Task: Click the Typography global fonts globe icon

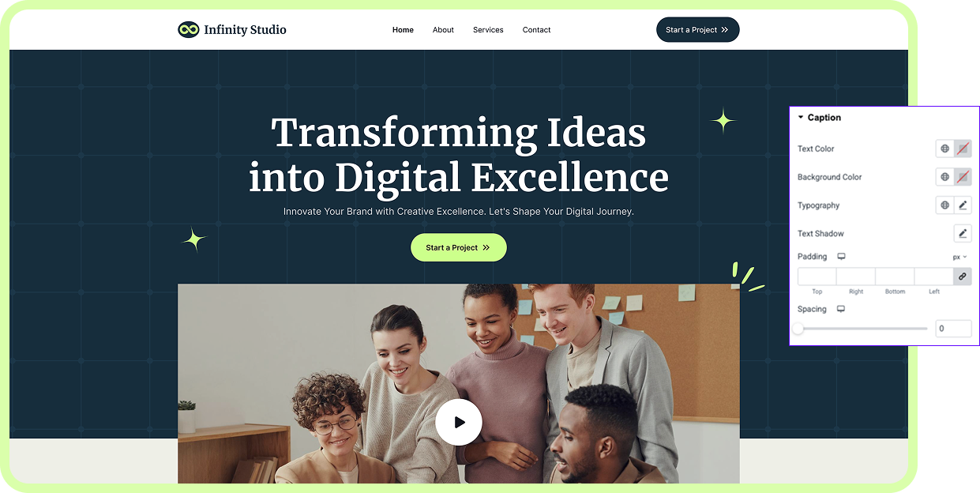Action: (x=944, y=205)
